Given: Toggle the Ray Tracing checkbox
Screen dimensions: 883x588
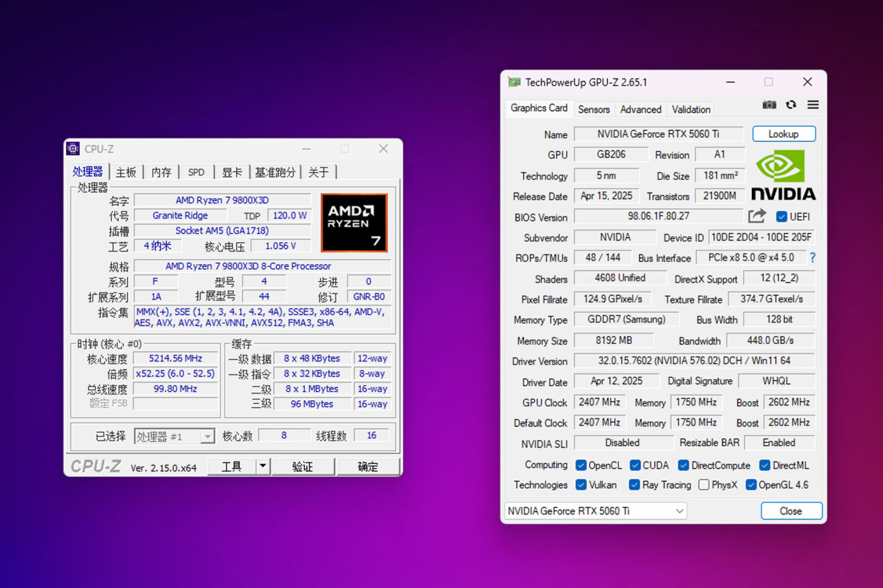Looking at the screenshot, I should 635,485.
